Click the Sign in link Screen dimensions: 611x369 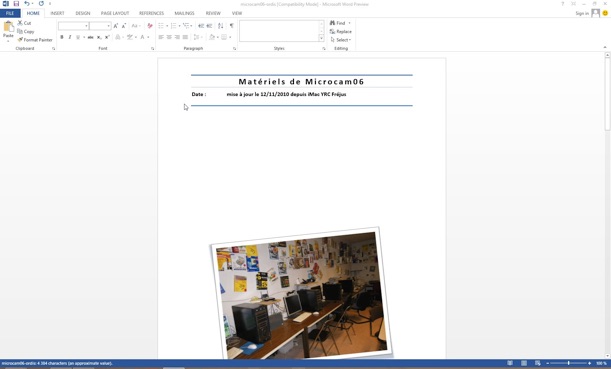(582, 13)
